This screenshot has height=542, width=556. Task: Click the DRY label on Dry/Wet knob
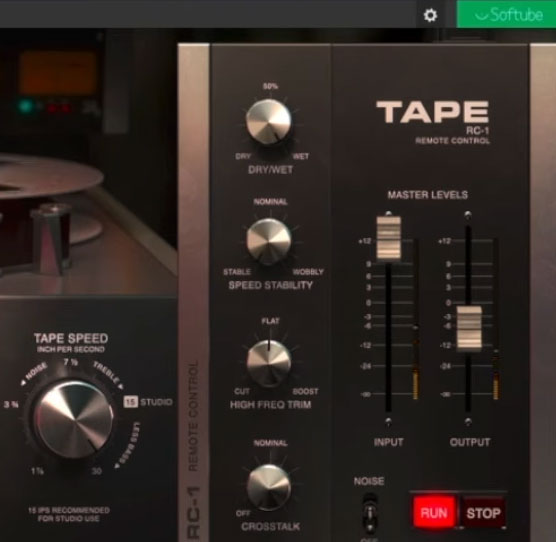pyautogui.click(x=243, y=156)
